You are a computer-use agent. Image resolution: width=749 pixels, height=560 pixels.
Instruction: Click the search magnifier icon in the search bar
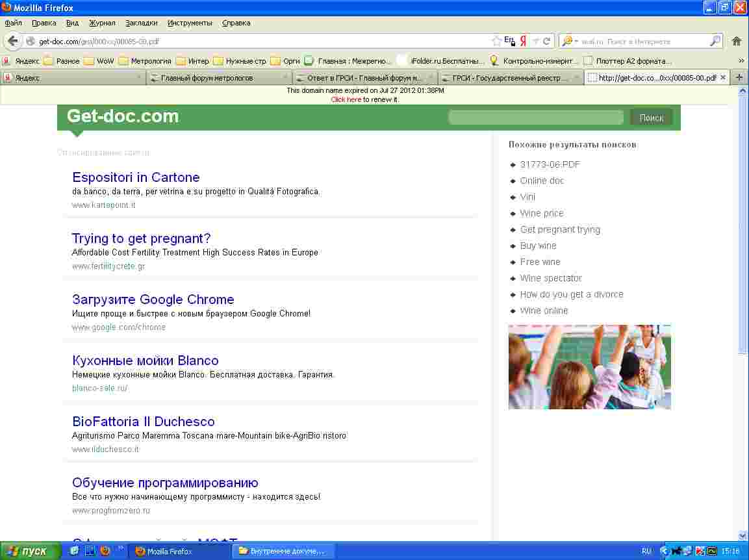coord(715,41)
